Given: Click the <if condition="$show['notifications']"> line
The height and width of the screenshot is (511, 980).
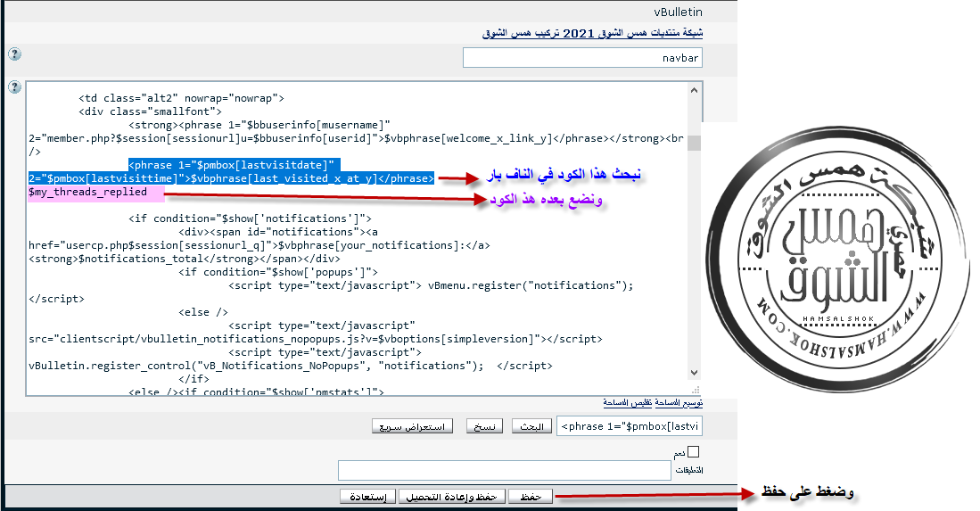Looking at the screenshot, I should pyautogui.click(x=250, y=218).
